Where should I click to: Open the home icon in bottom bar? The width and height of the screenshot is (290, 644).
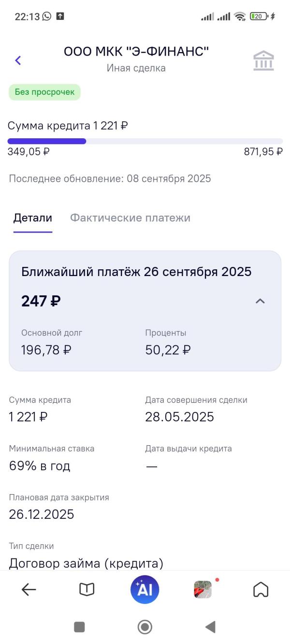(x=261, y=589)
